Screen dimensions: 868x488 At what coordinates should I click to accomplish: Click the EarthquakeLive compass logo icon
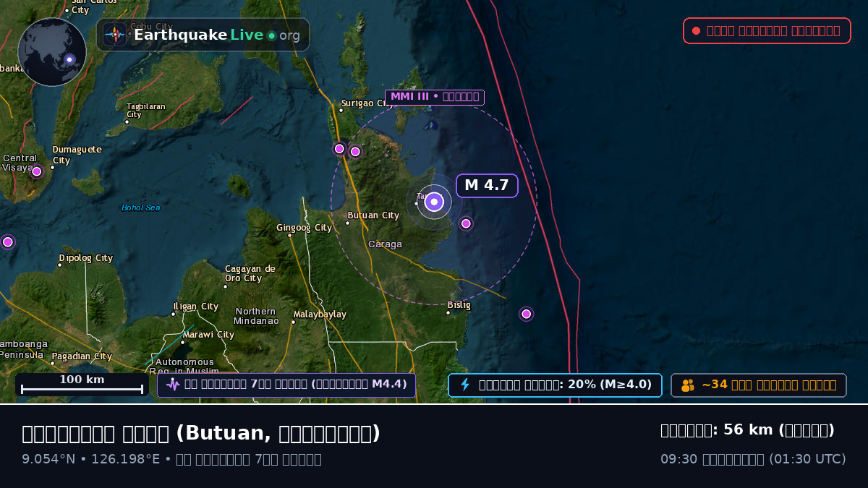click(114, 35)
